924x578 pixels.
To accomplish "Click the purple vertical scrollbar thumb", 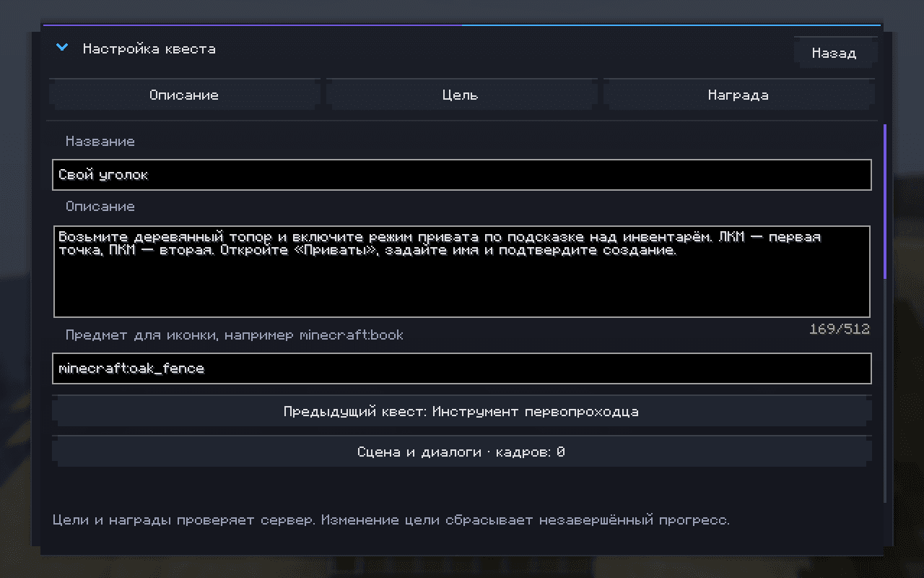I will coord(885,202).
